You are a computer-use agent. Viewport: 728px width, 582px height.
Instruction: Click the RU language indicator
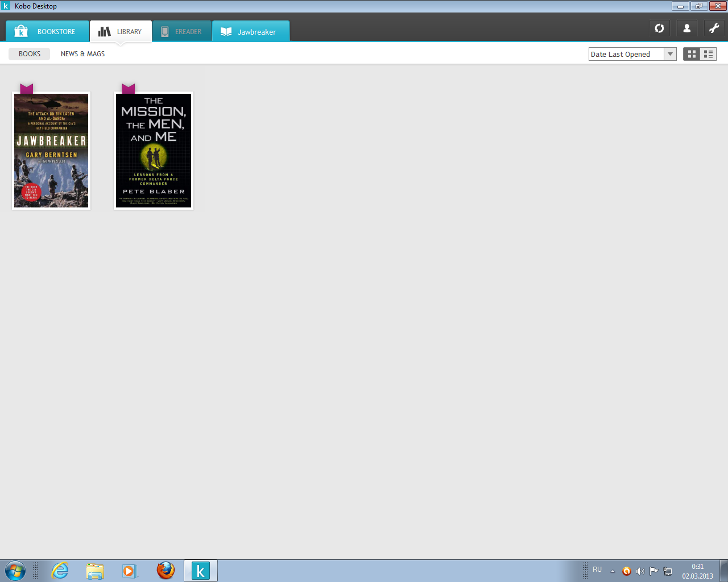click(597, 569)
